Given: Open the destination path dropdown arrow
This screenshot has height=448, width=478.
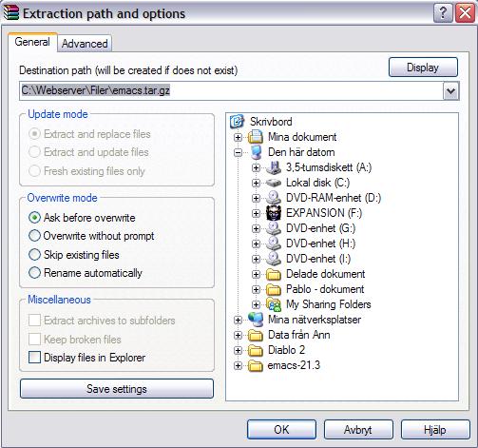Looking at the screenshot, I should (450, 91).
